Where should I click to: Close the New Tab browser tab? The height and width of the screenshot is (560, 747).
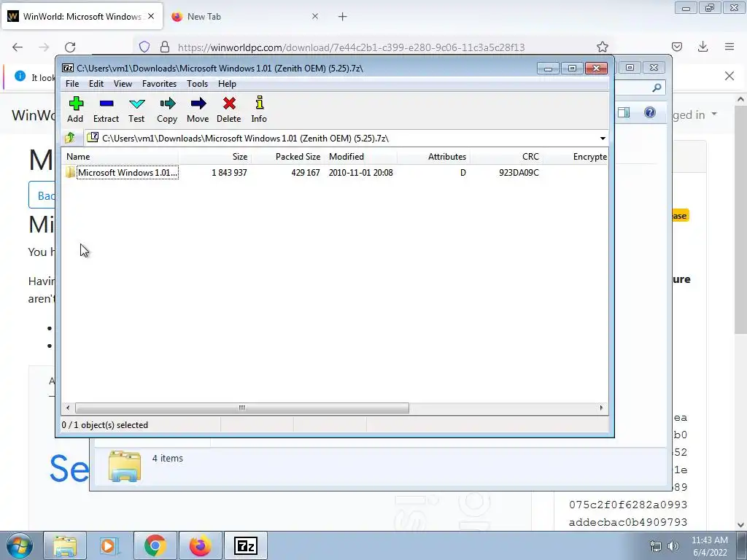click(315, 16)
